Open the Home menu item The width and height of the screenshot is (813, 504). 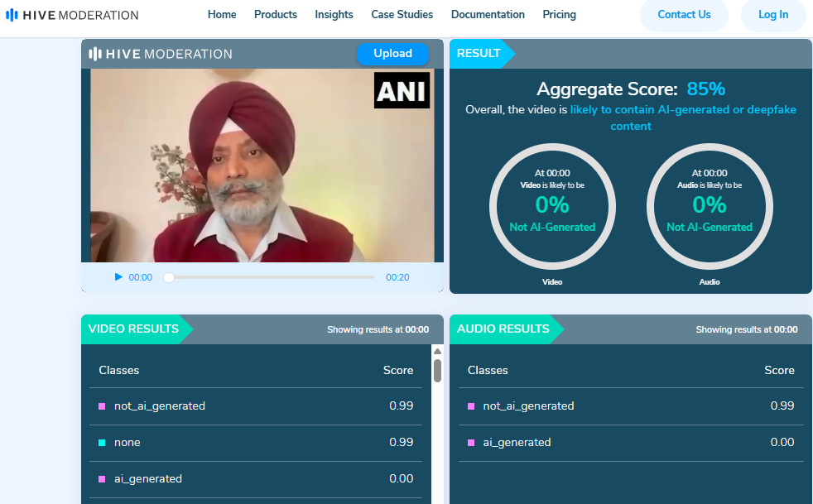pyautogui.click(x=222, y=15)
